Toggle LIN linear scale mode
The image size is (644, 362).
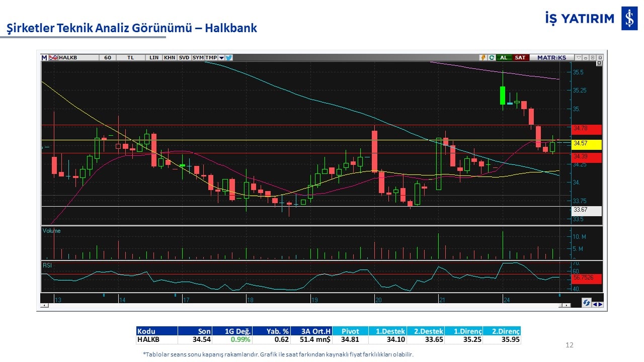pyautogui.click(x=154, y=57)
